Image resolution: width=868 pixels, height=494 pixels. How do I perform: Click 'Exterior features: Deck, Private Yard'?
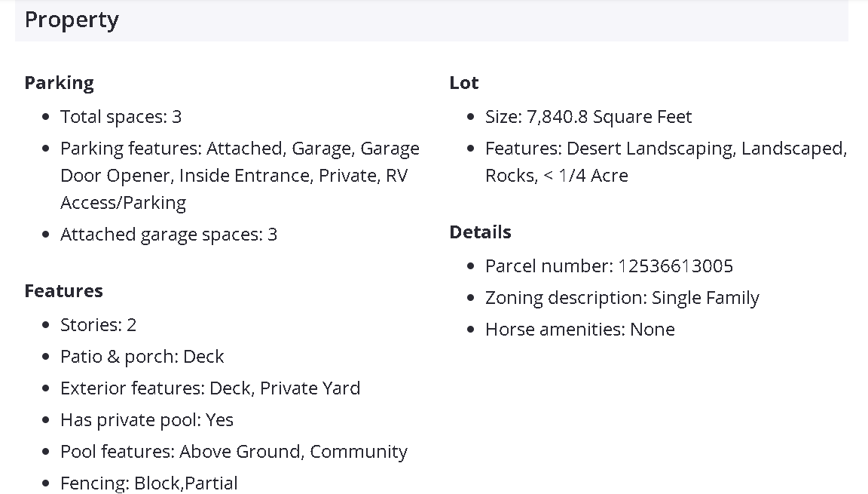tap(210, 388)
